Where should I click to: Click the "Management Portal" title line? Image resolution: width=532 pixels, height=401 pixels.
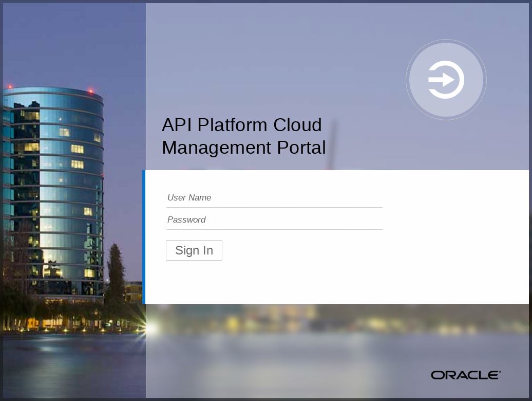(243, 148)
